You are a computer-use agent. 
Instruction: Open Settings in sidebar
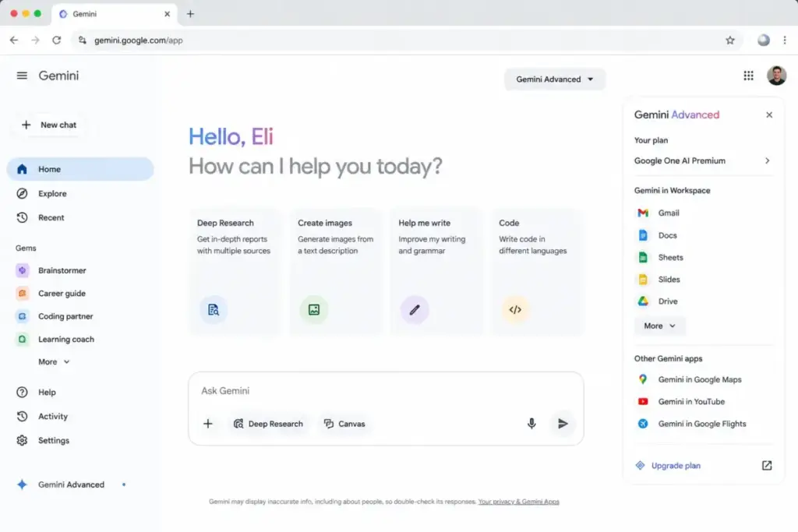43,440
